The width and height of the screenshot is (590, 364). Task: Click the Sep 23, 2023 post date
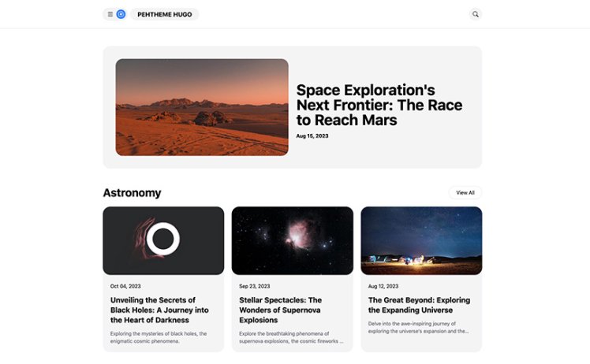click(254, 286)
